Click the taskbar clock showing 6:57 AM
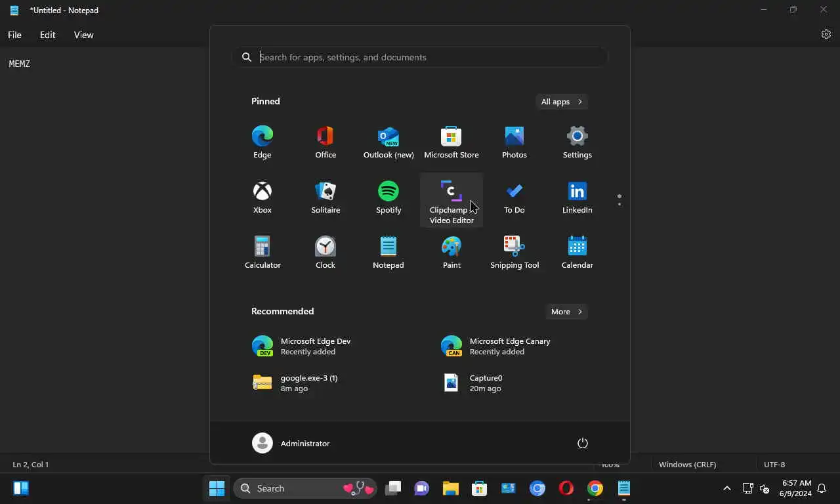Image resolution: width=840 pixels, height=504 pixels. (x=795, y=488)
